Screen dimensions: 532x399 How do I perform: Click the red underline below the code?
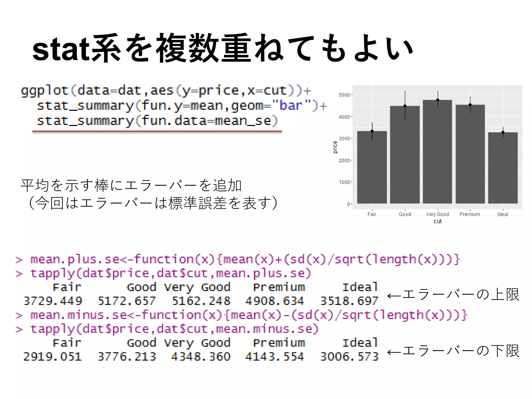[157, 131]
